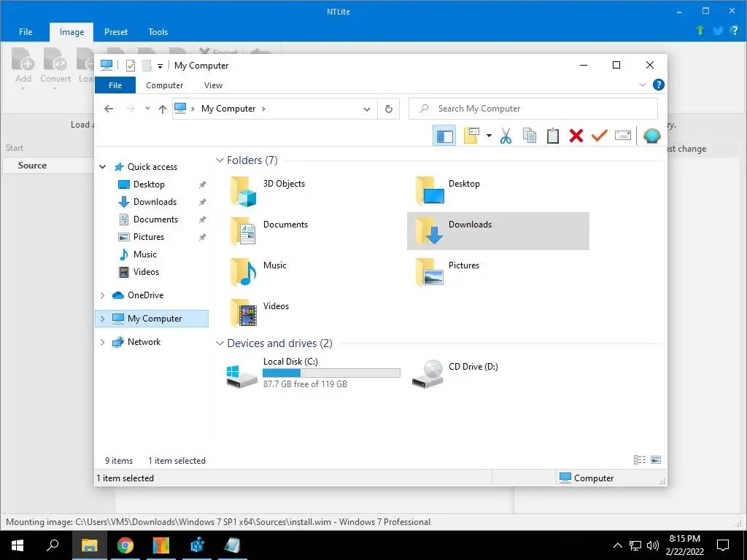Select the Downloads folder in main pane
Viewport: 747px width, 560px height.
(498, 231)
